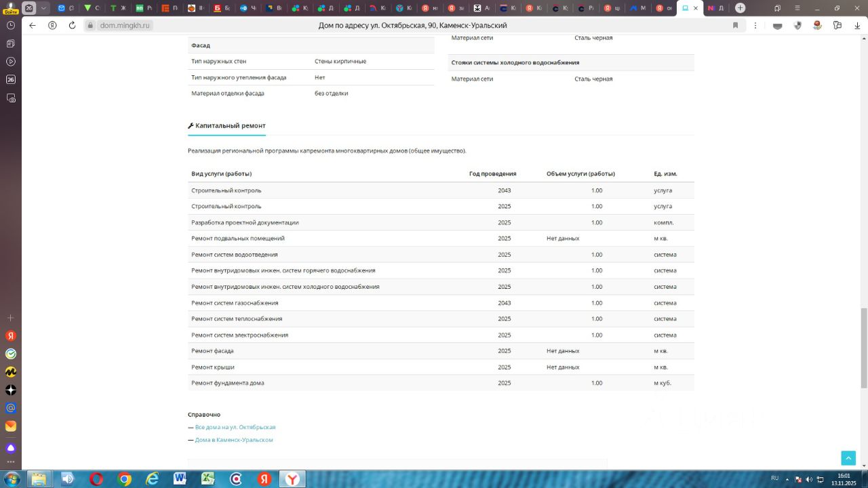Show hidden system tray icons arrow
Screen dimensions: 868x488
click(x=787, y=479)
